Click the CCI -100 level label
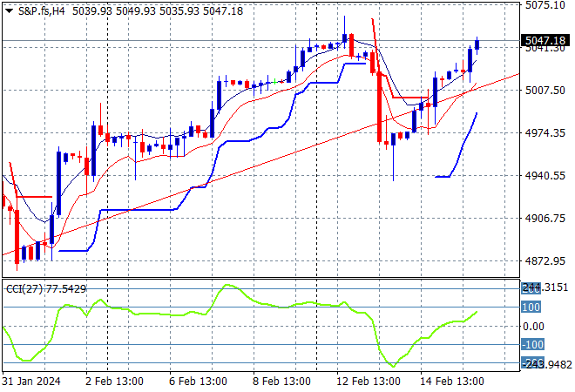The height and width of the screenshot is (392, 575). click(533, 344)
